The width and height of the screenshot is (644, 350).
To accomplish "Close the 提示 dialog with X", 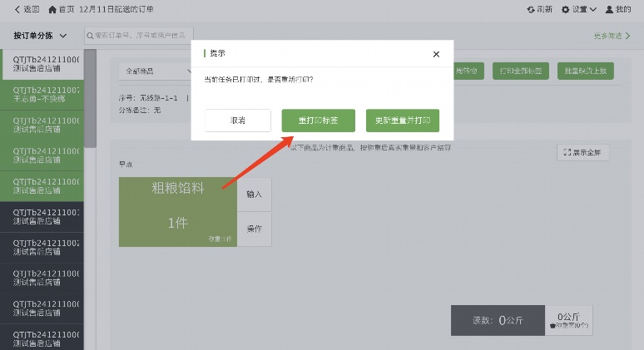I will click(x=436, y=54).
